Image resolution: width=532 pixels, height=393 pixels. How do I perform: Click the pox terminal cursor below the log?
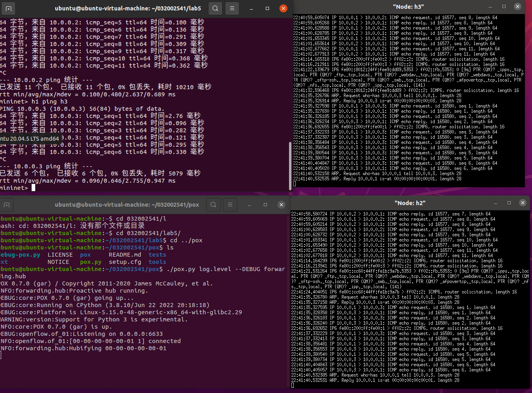1,355
